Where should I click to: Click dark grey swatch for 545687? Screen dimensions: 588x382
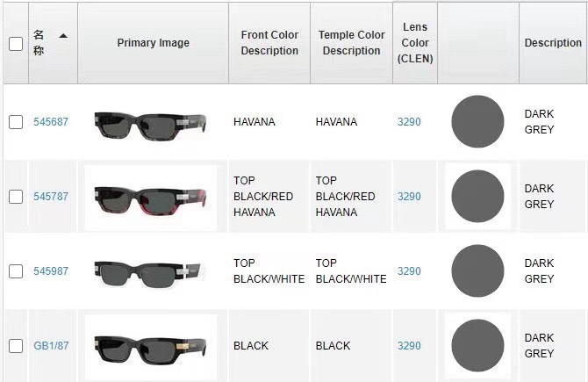point(477,122)
